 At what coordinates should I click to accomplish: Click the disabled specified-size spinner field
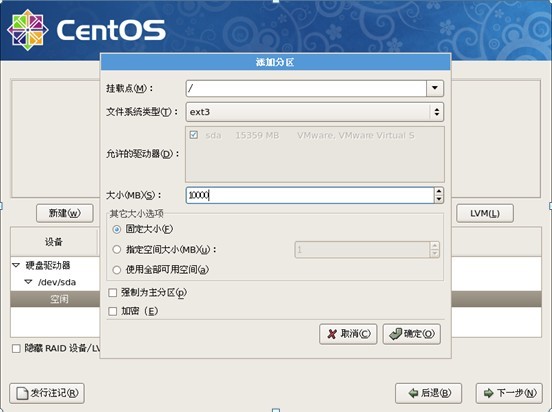click(x=362, y=250)
